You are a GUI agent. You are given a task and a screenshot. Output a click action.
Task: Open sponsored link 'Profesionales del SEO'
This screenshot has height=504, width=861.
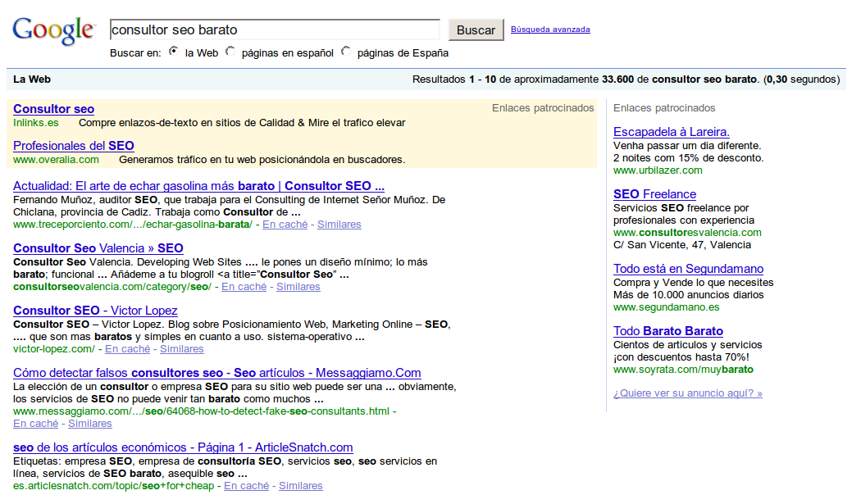[74, 146]
